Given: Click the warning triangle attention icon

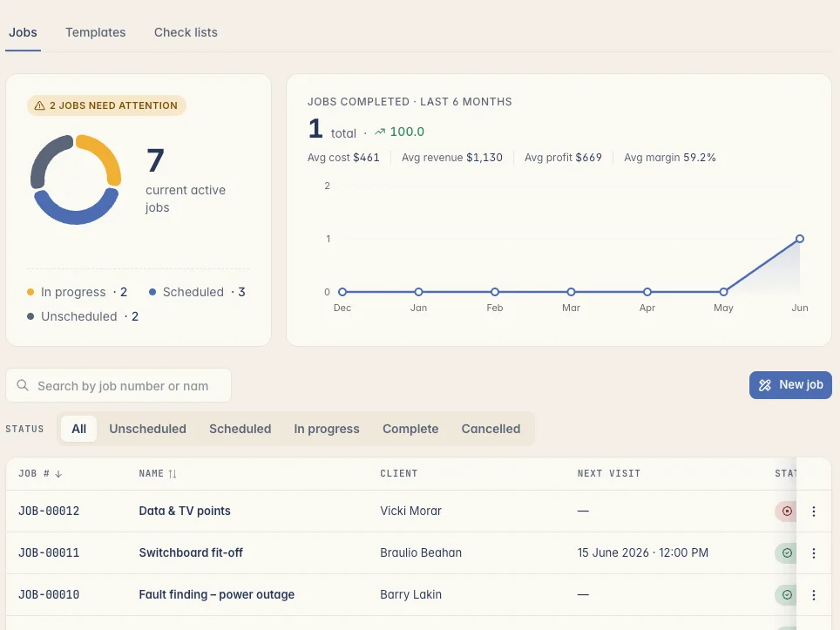Looking at the screenshot, I should click(x=39, y=105).
